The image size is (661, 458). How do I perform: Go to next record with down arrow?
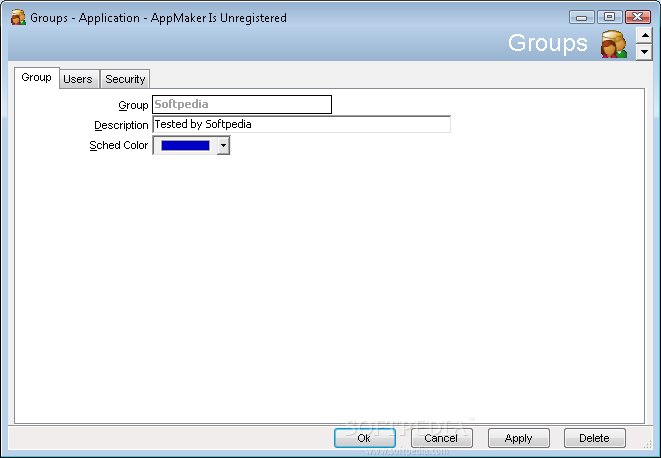644,52
